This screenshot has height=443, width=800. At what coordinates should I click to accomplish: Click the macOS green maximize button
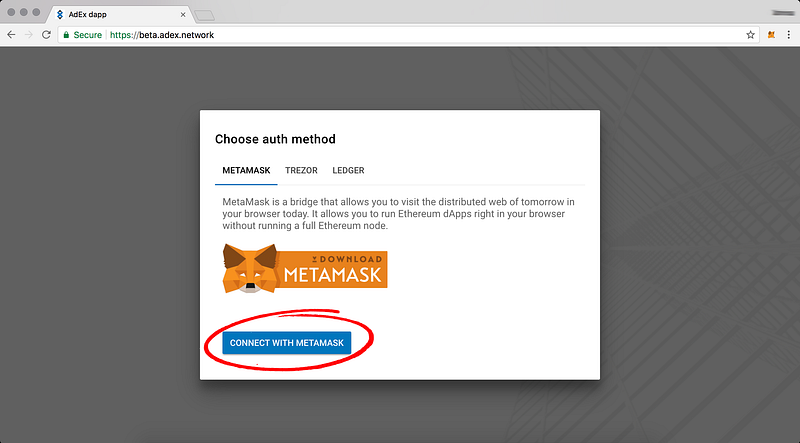tap(36, 12)
